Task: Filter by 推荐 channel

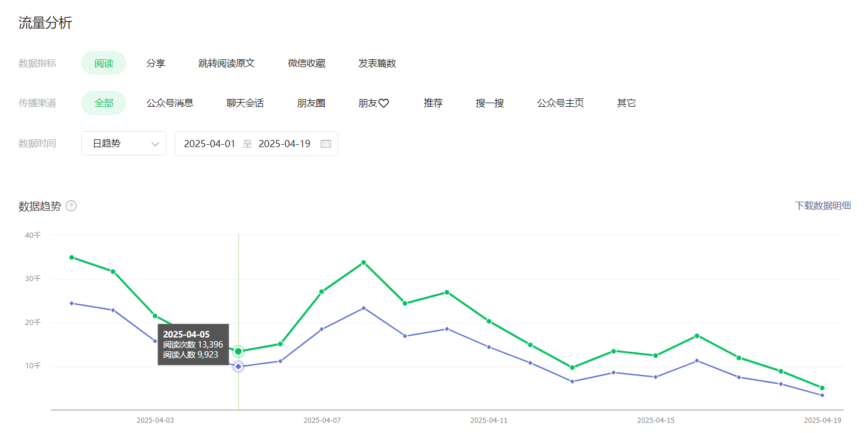Action: 433,103
